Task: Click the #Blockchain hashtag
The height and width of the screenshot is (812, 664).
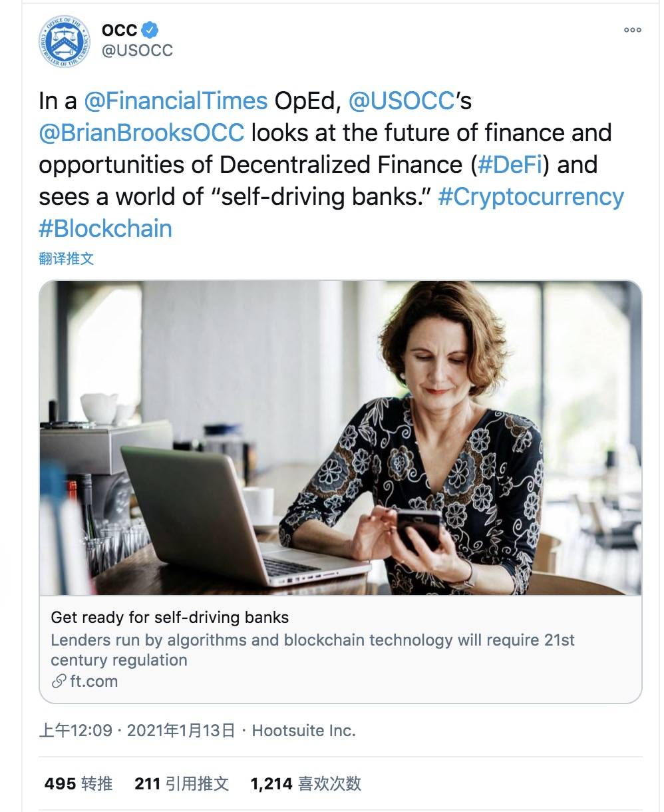Action: point(104,228)
